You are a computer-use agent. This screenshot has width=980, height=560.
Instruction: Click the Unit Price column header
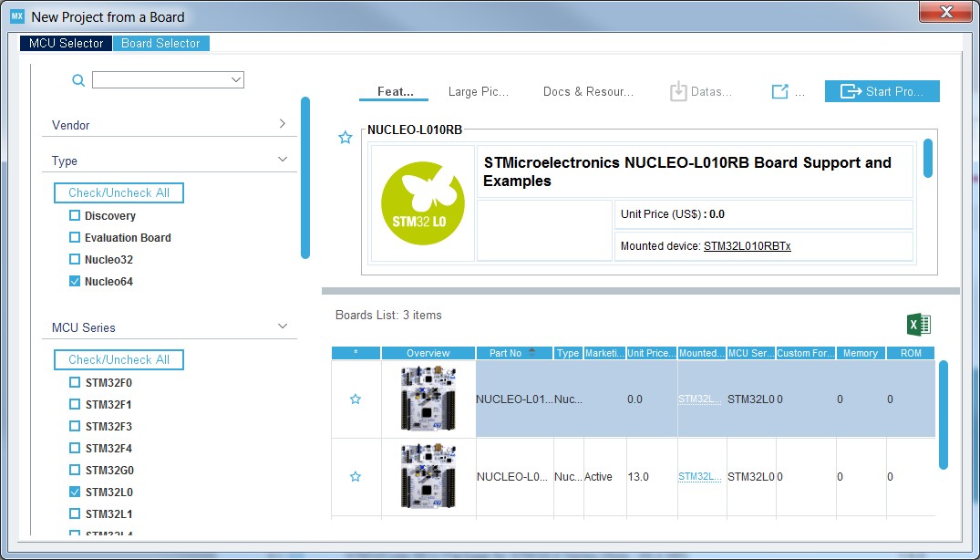pyautogui.click(x=651, y=353)
